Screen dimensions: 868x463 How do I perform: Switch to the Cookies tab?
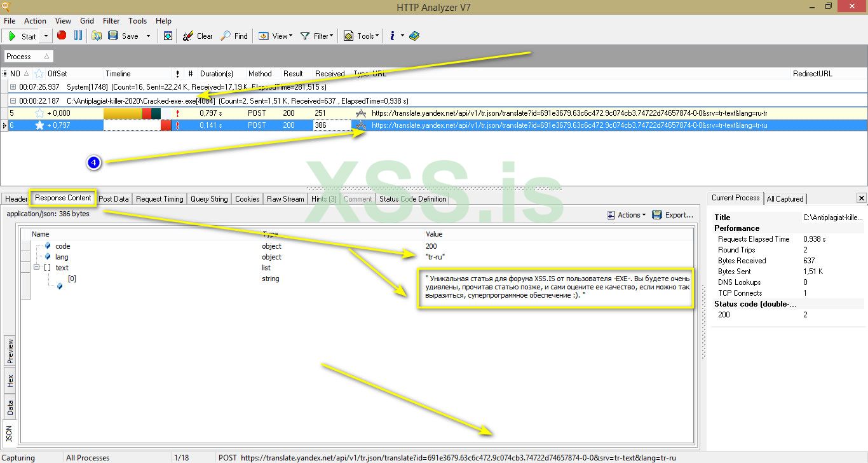[247, 199]
